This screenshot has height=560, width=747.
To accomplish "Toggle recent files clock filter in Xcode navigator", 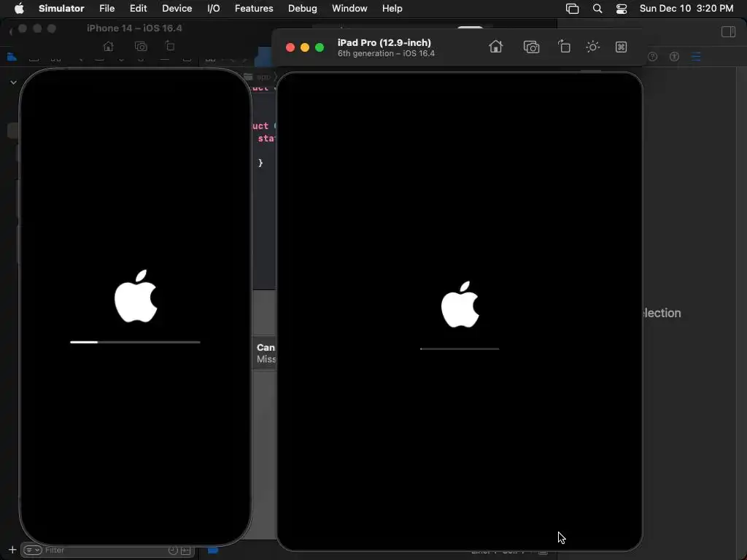I will click(173, 550).
